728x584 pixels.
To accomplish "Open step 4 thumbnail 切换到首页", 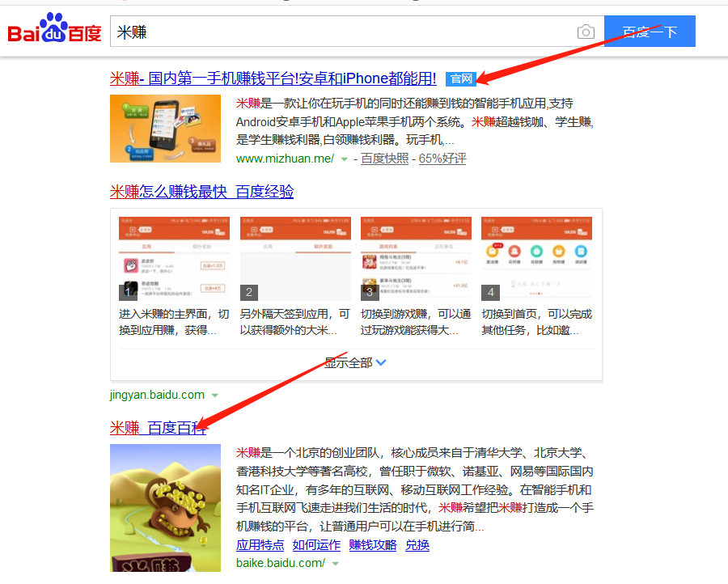I will (537, 258).
